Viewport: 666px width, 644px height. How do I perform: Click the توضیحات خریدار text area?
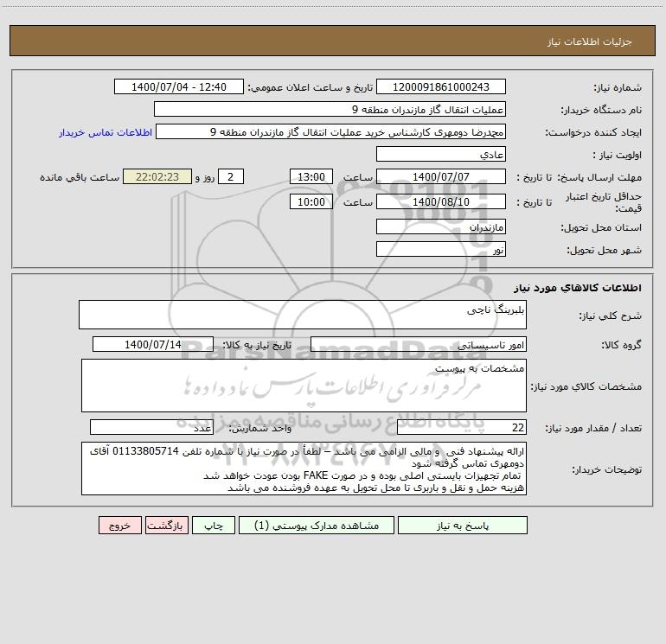[304, 469]
